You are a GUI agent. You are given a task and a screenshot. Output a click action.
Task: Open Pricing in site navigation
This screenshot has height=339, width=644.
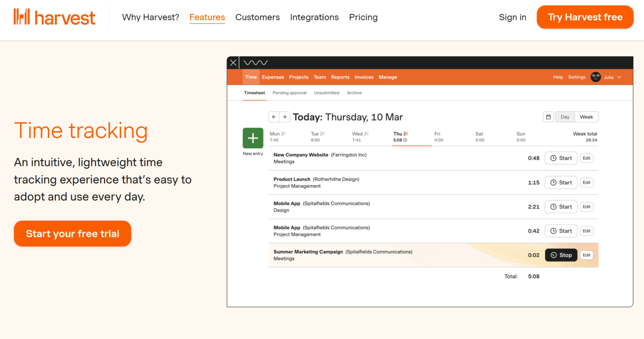(x=363, y=17)
